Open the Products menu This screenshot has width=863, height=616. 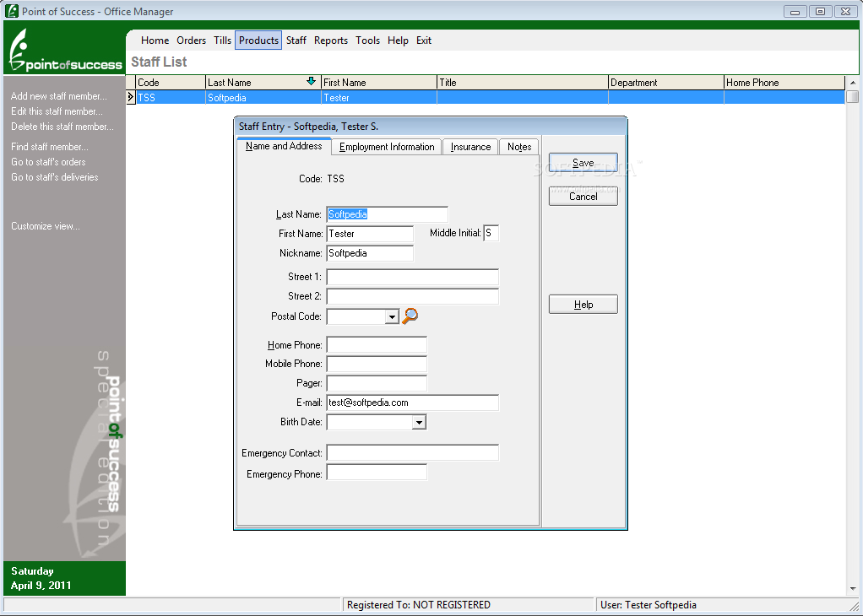(258, 41)
